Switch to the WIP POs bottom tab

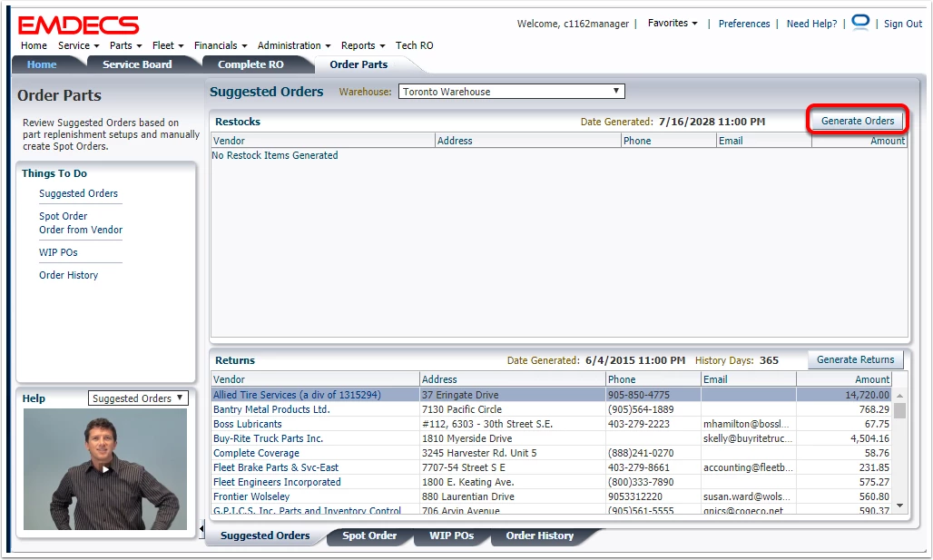point(452,535)
